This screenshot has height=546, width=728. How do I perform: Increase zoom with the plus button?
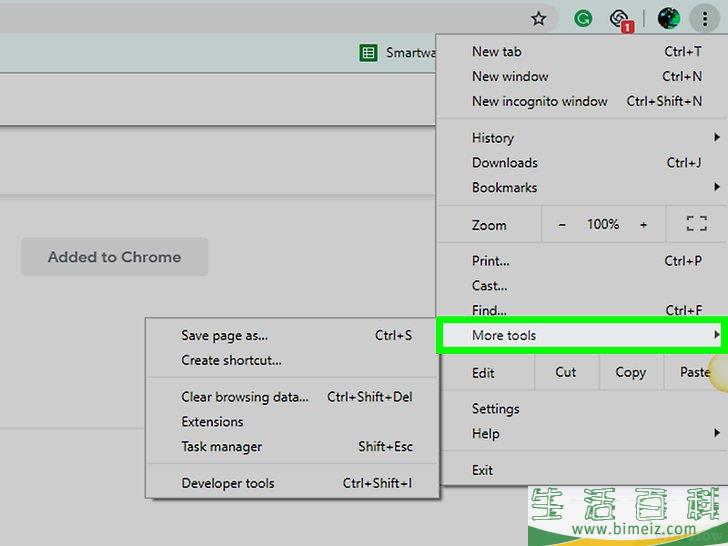click(x=643, y=225)
